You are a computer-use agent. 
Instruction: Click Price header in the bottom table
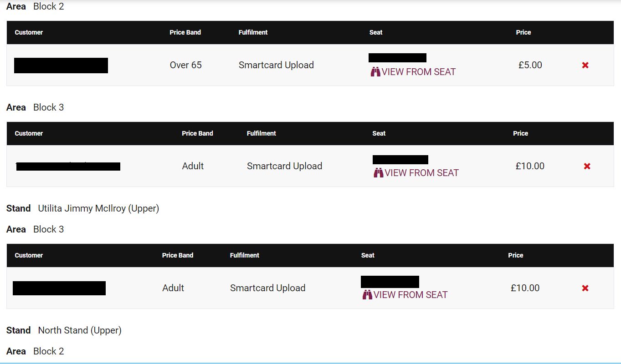click(515, 255)
